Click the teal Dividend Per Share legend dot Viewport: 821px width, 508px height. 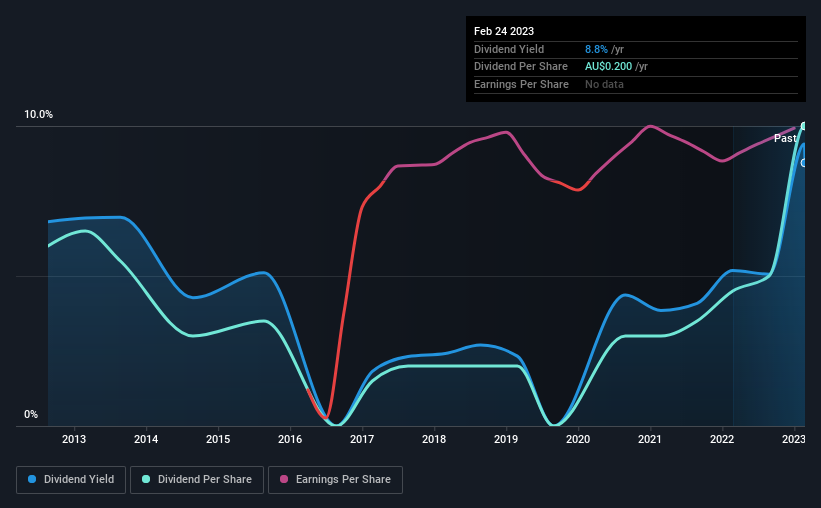coord(146,479)
